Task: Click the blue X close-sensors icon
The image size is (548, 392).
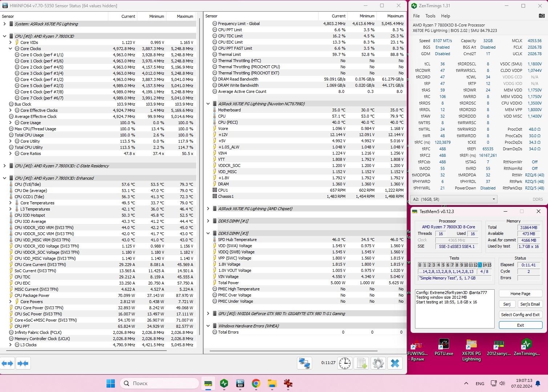Action: tap(395, 363)
